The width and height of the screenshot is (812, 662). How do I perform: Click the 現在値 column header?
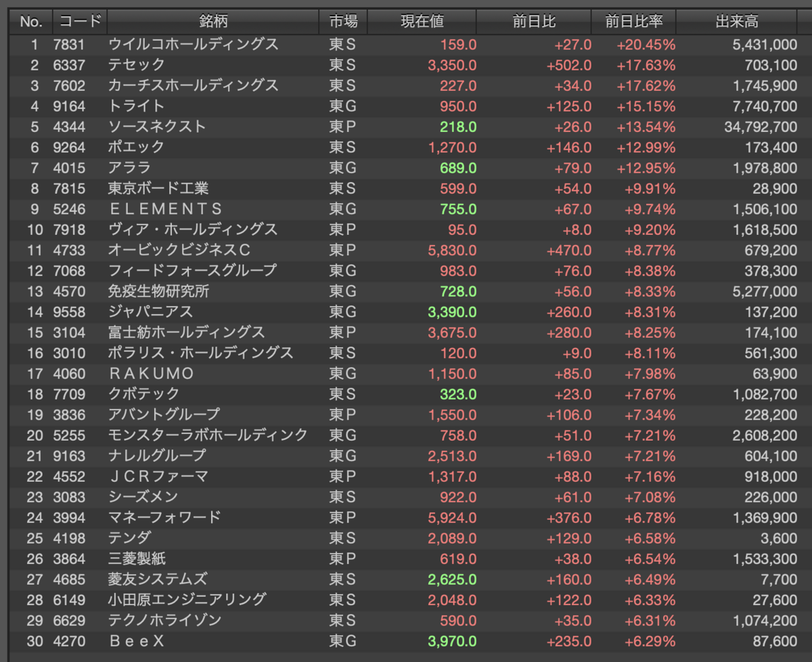422,22
